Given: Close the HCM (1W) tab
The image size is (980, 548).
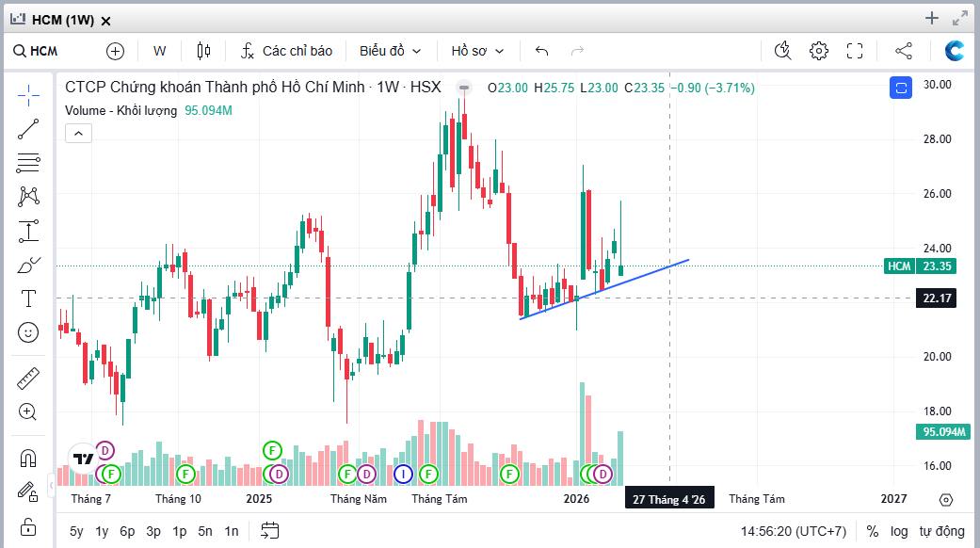Looking at the screenshot, I should pyautogui.click(x=106, y=22).
